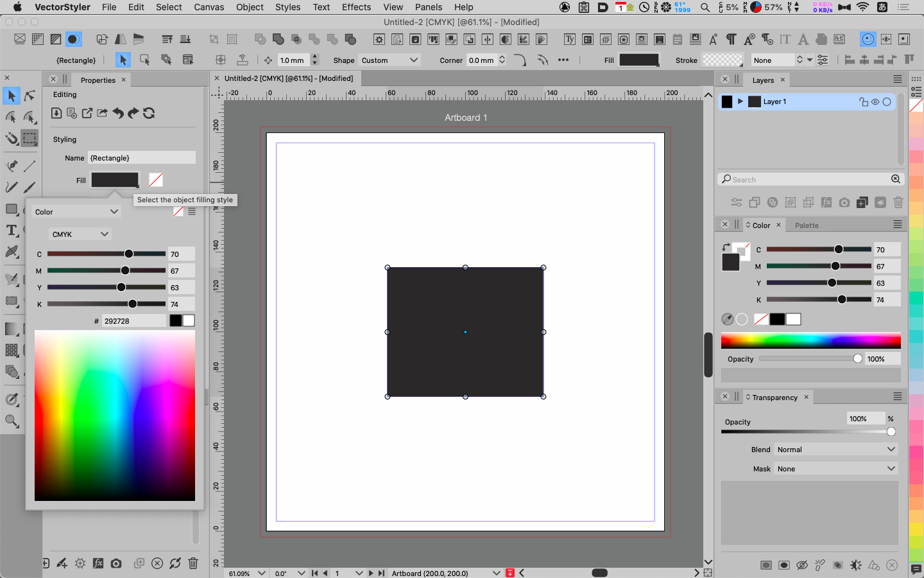
Task: Click the undo arrow in Properties Editing
Action: [x=118, y=114]
